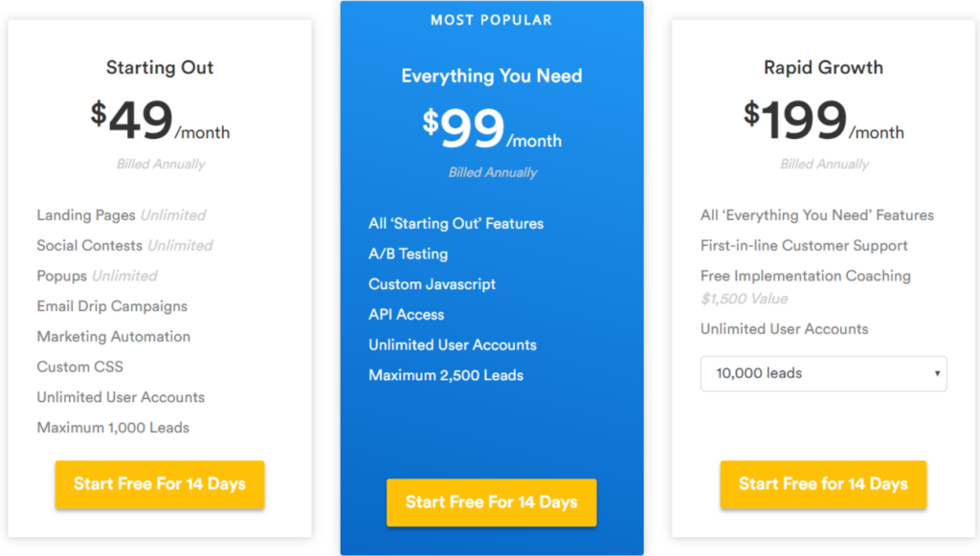The width and height of the screenshot is (980, 556).
Task: Select the Rapid Growth plan title
Action: (823, 68)
